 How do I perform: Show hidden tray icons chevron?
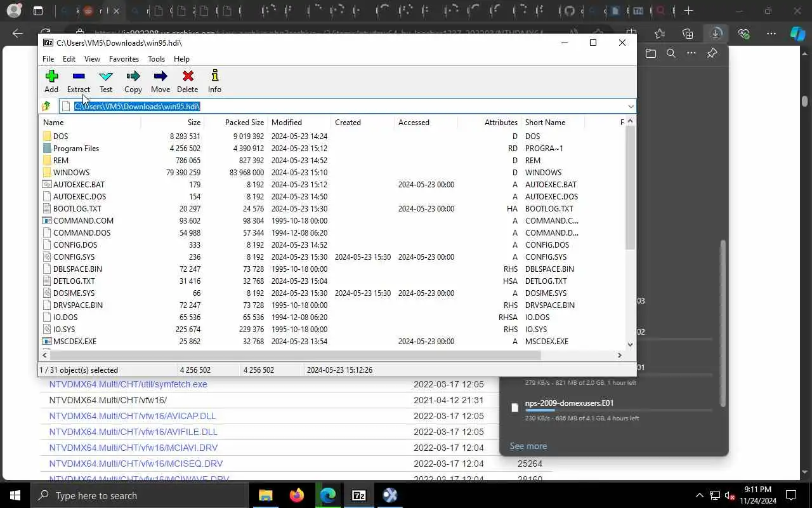pyautogui.click(x=700, y=495)
